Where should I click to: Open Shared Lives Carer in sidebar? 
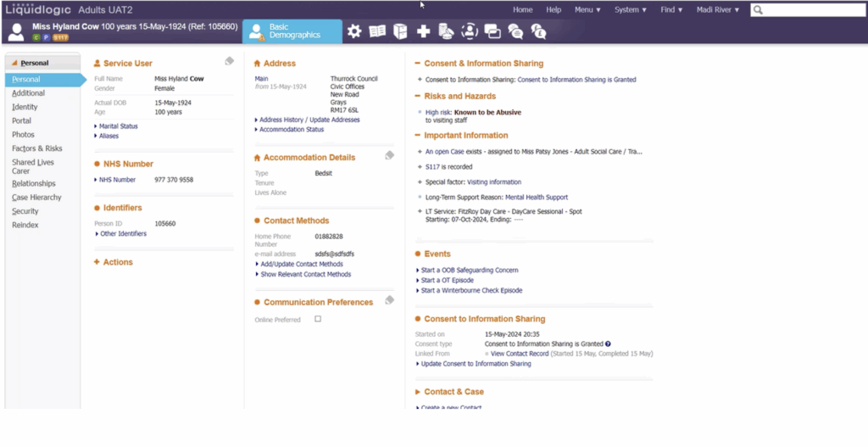(33, 167)
